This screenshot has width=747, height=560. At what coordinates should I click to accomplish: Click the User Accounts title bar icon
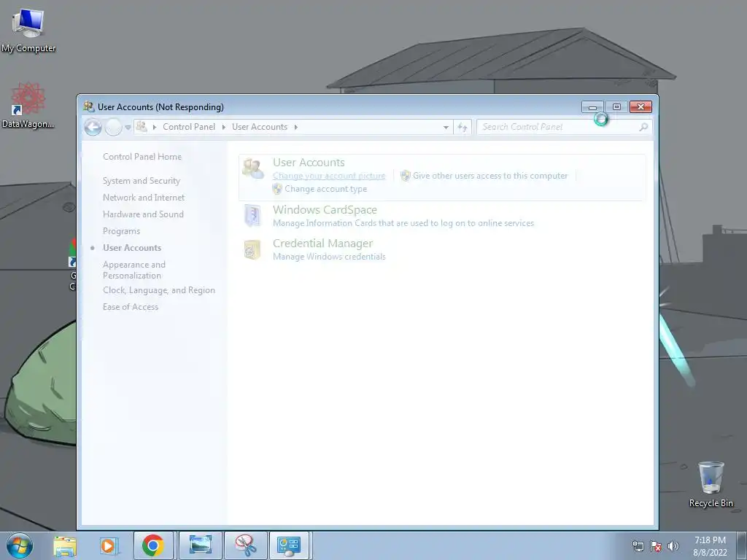coord(88,106)
